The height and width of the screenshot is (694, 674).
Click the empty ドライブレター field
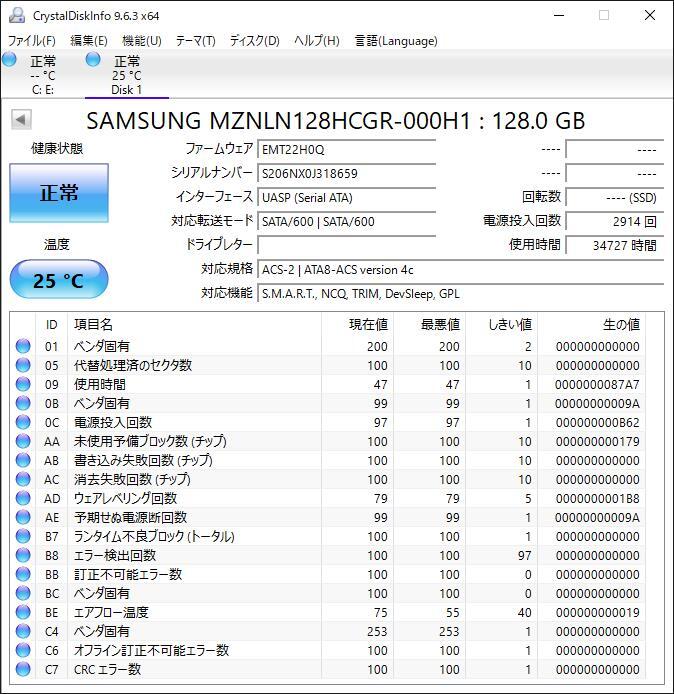[347, 245]
